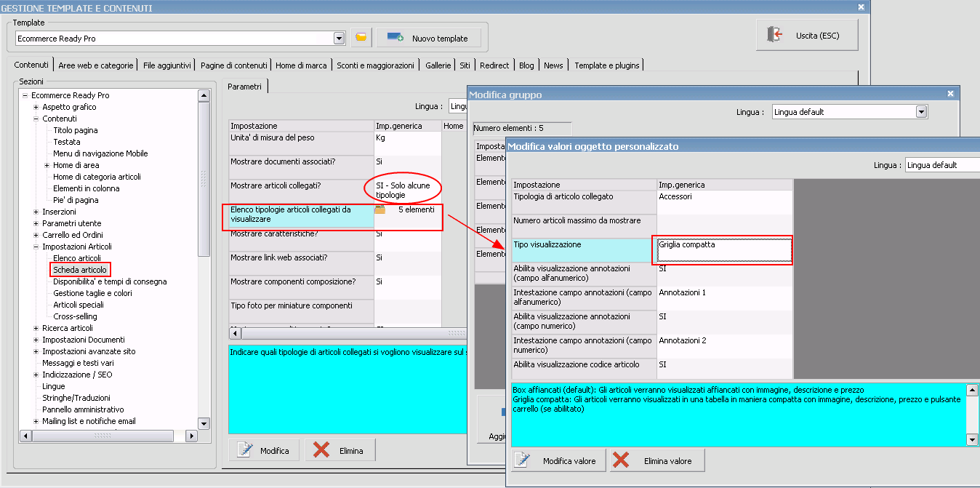Select Cross-selling tree item
Image resolution: width=980 pixels, height=488 pixels.
pyautogui.click(x=75, y=316)
